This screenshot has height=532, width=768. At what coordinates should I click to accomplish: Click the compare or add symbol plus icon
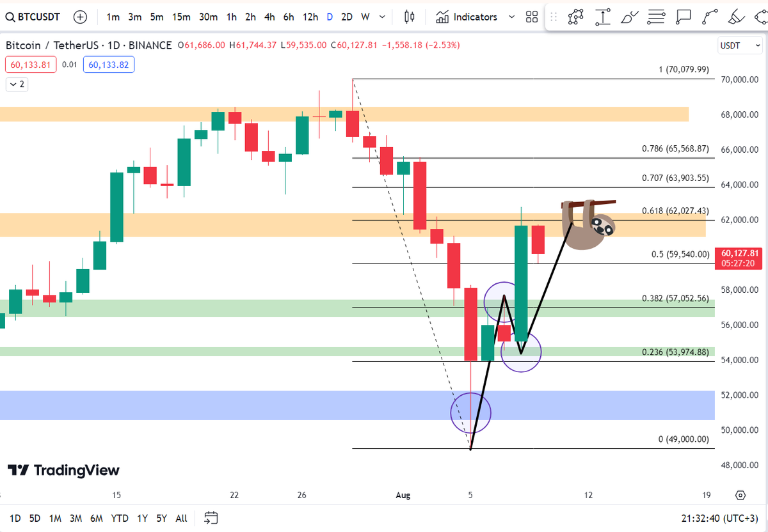pos(81,17)
